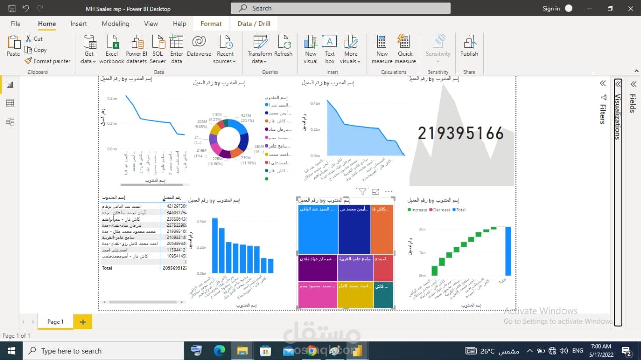Screen dimensions: 644x364
Task: Open the Excel workbook data source
Action: pos(112,49)
